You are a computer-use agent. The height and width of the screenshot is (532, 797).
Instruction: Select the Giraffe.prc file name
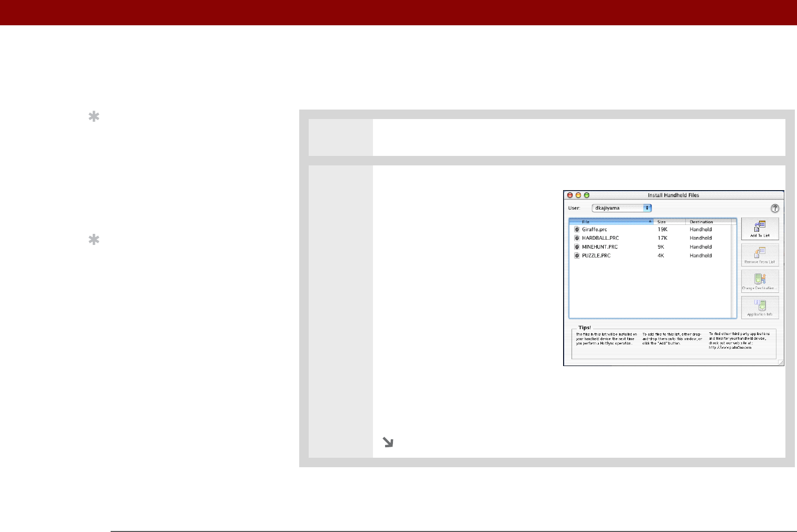(x=594, y=230)
